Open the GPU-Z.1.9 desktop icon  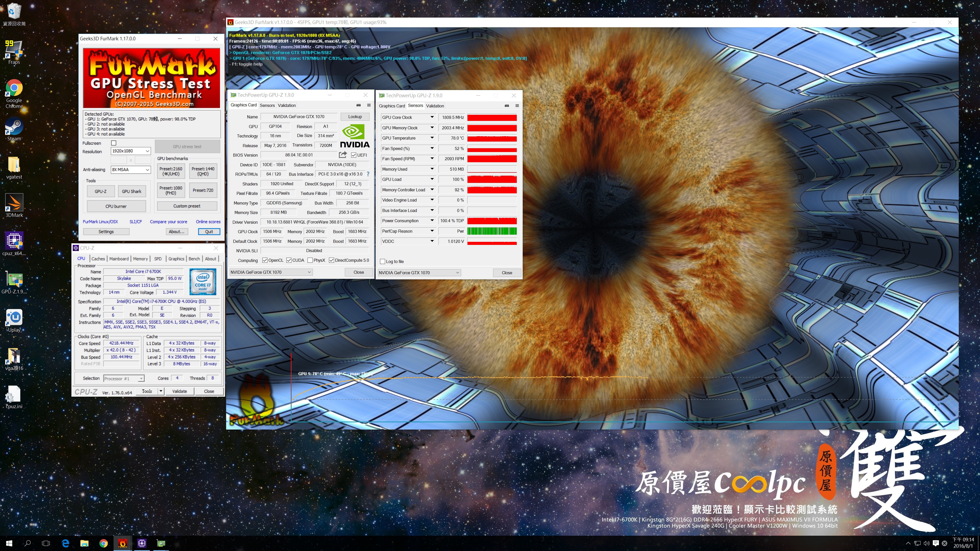click(14, 282)
